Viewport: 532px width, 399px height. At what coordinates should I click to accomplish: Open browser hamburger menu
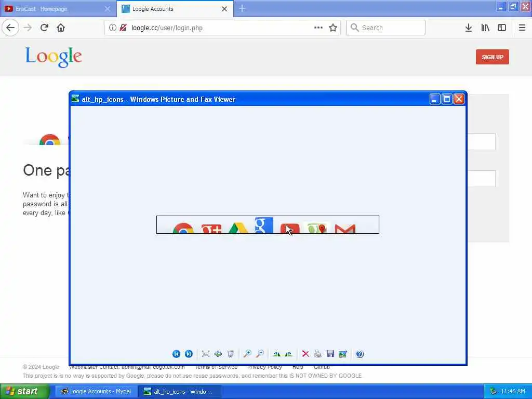pos(522,28)
